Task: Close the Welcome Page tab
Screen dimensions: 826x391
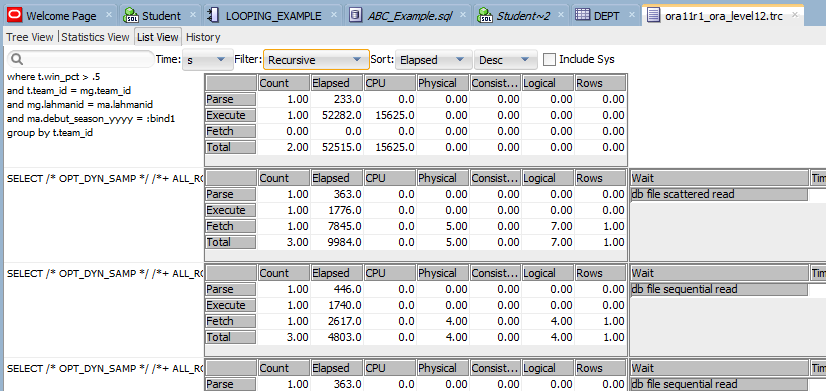Action: point(109,15)
